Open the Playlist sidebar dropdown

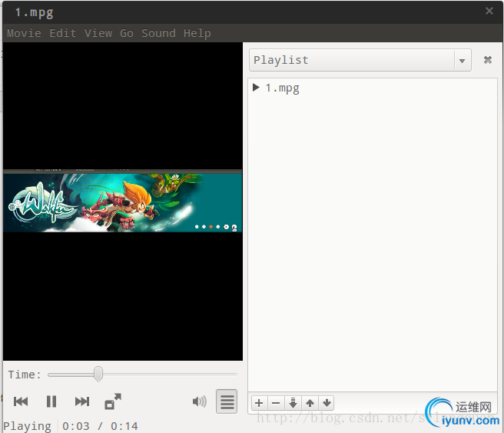tap(360, 60)
